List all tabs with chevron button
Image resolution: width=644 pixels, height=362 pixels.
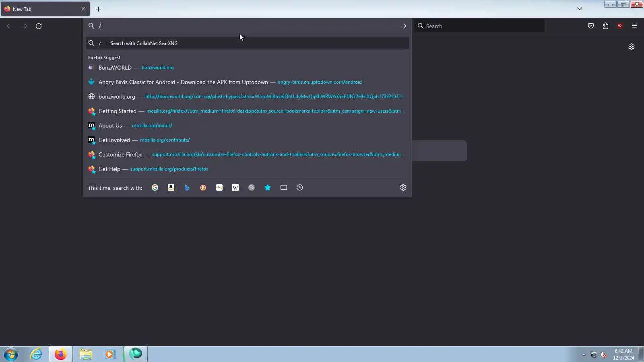[x=580, y=9]
